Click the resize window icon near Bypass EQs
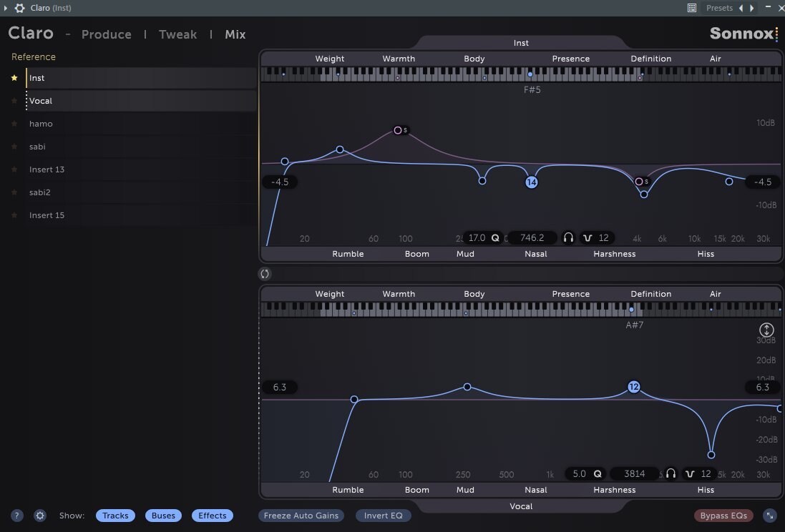Image resolution: width=785 pixels, height=532 pixels. [769, 516]
